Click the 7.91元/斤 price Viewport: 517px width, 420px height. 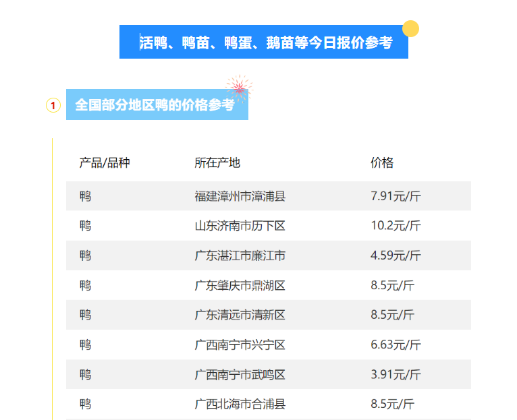[x=396, y=196]
